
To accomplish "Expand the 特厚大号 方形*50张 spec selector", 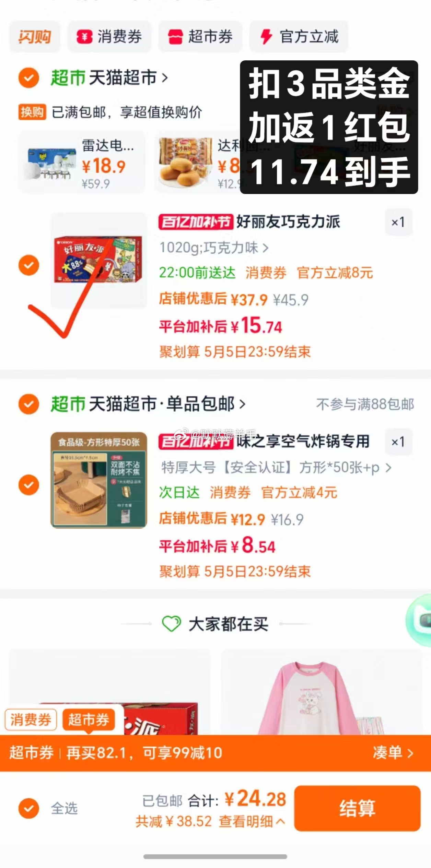I will pyautogui.click(x=277, y=467).
